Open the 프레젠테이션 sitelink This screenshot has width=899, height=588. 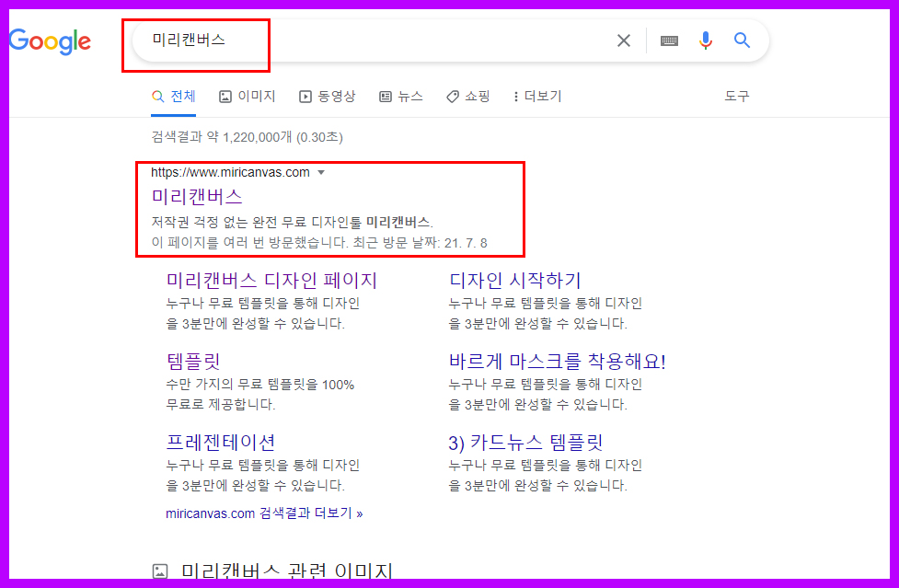tap(221, 442)
